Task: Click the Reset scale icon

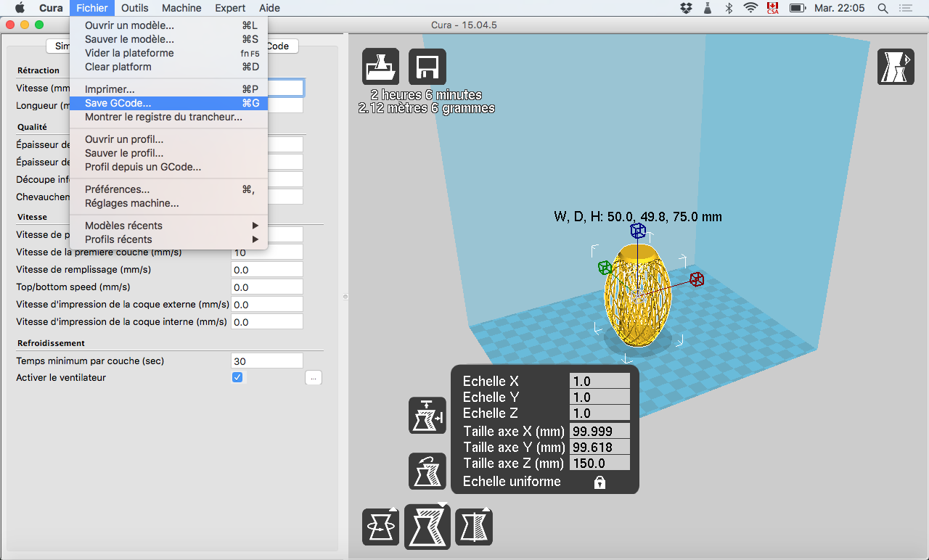Action: point(427,471)
